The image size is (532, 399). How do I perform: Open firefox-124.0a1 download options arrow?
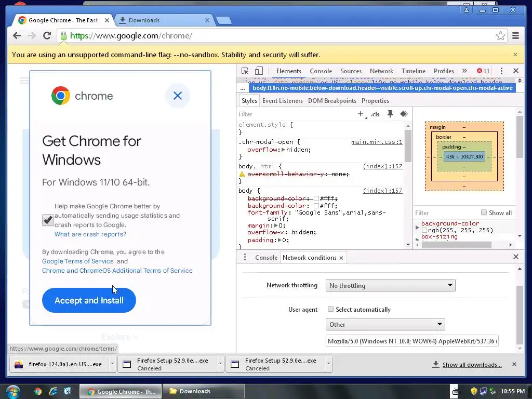click(x=112, y=364)
